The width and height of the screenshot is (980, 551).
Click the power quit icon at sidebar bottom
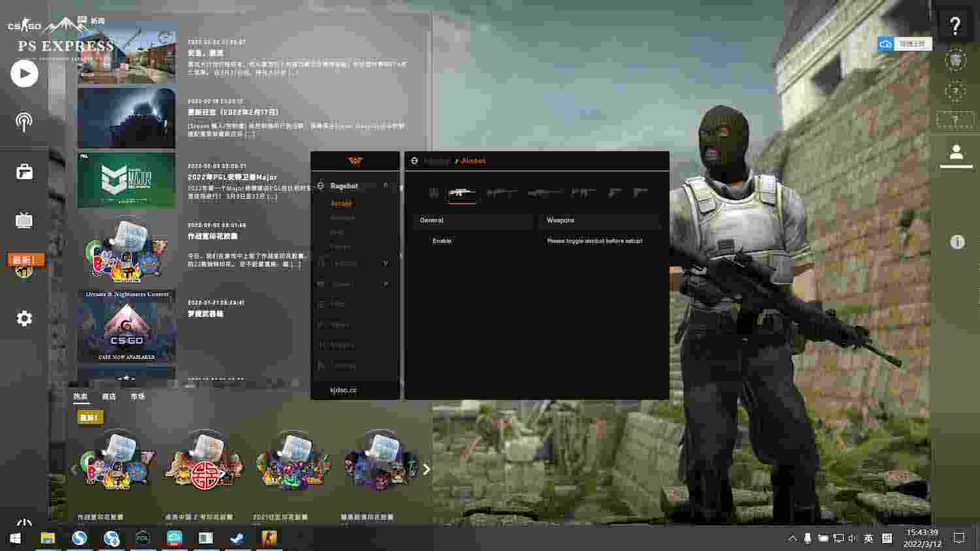click(24, 524)
